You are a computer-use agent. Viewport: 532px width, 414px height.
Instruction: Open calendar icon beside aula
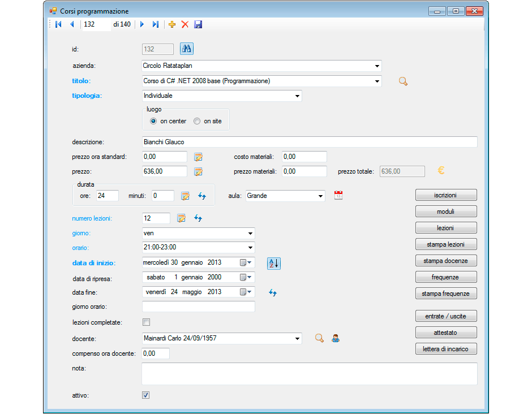(338, 195)
